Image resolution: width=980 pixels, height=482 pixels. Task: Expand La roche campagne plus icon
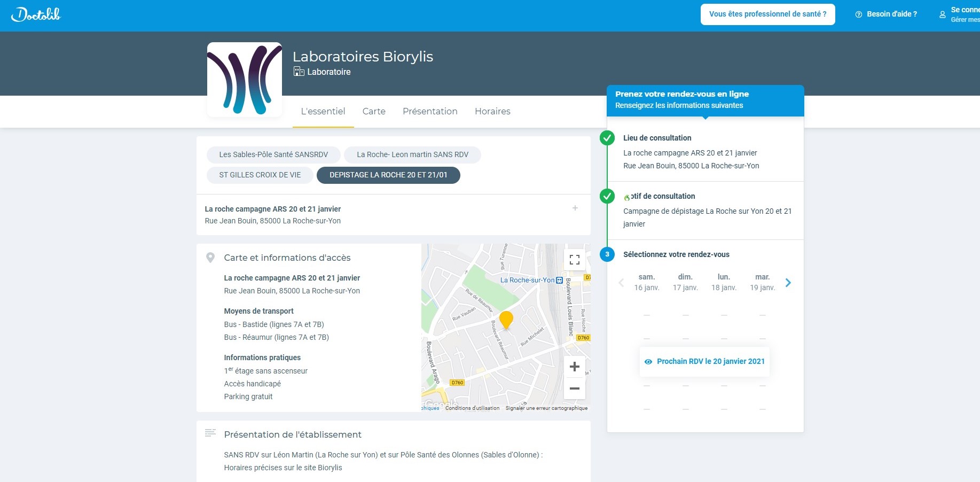coord(575,208)
